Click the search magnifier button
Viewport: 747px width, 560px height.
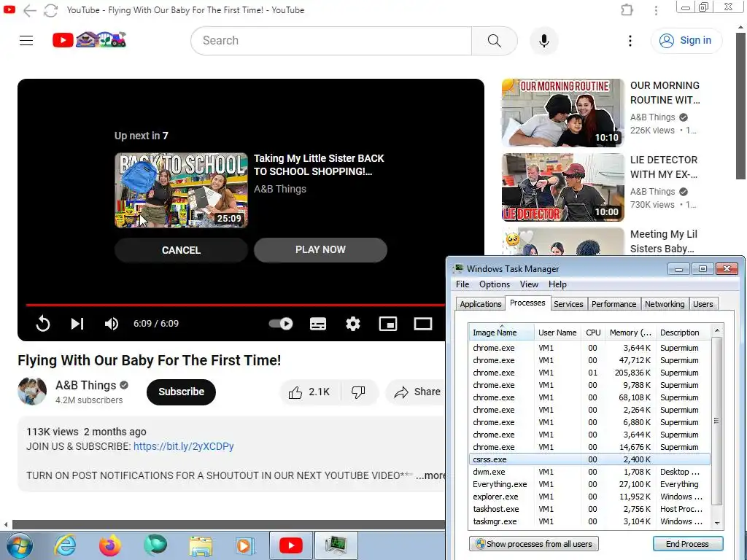(494, 41)
